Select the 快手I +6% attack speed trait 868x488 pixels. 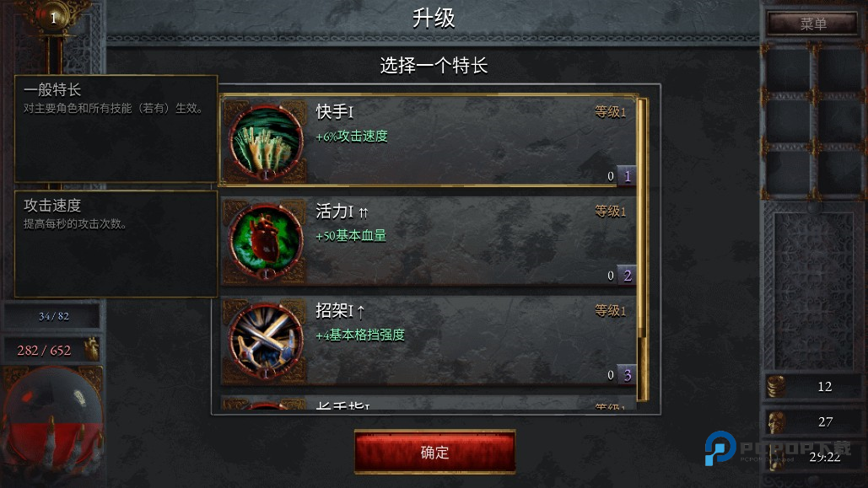428,141
